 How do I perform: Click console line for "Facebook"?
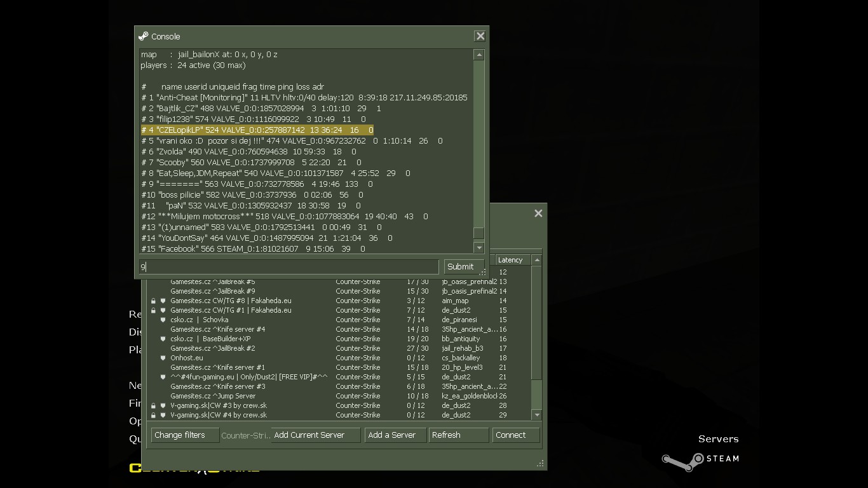point(253,248)
